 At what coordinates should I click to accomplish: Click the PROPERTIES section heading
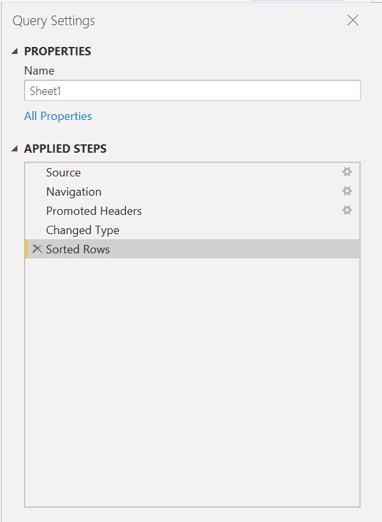[x=58, y=51]
